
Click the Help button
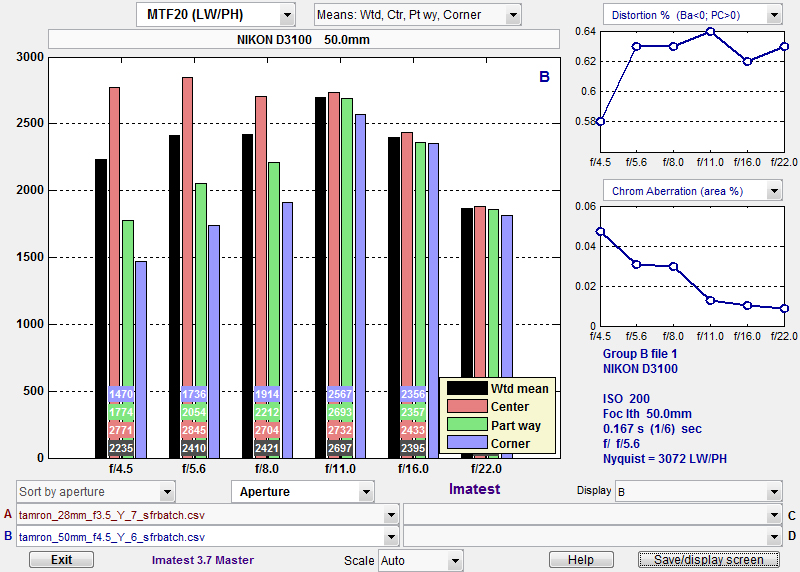(581, 560)
